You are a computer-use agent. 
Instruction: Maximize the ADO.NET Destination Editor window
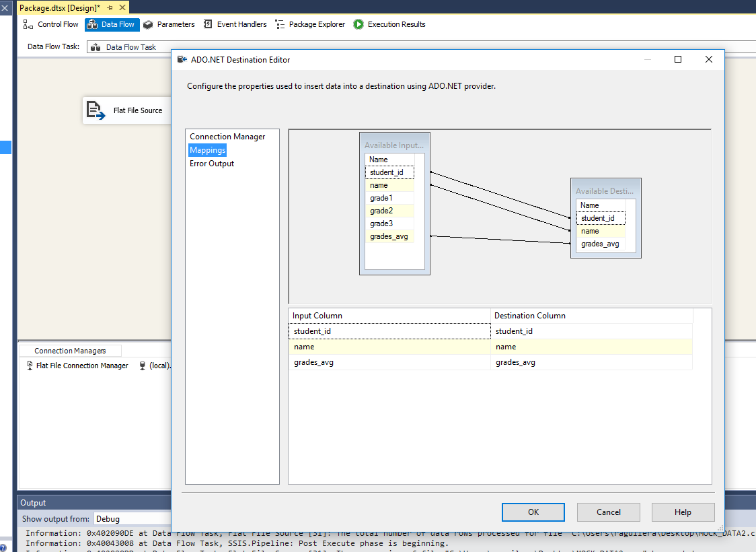tap(678, 59)
